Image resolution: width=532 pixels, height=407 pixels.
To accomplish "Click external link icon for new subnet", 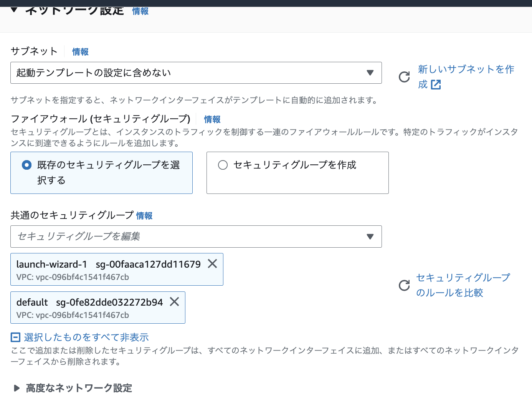I will 436,84.
